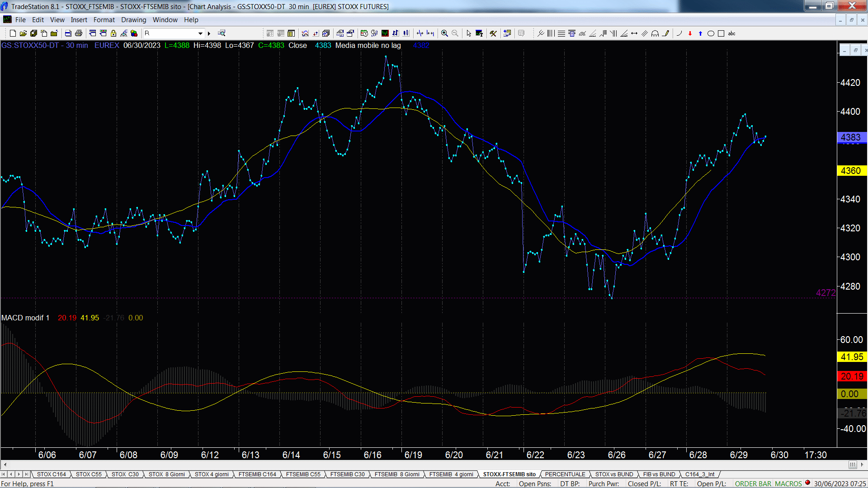Select the blue up arrow tool

(x=700, y=33)
